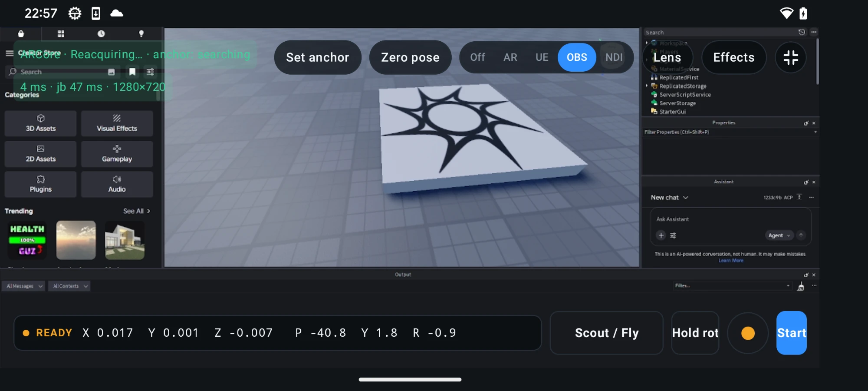868x391 pixels.
Task: Click the Learn More link in Assistant
Action: tap(731, 261)
